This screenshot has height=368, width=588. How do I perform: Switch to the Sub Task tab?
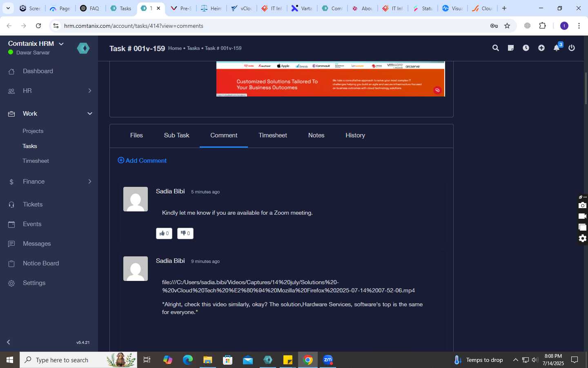coord(176,135)
